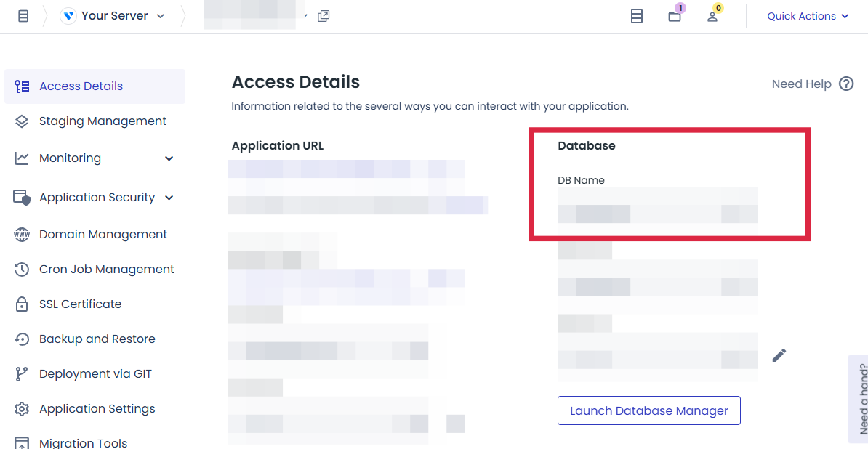Click the Application Settings gear icon
Image resolution: width=868 pixels, height=449 pixels.
pyautogui.click(x=22, y=409)
